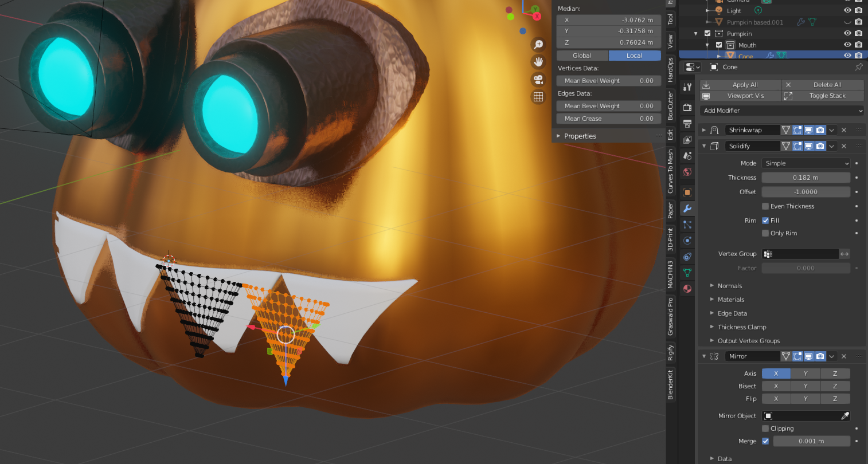Open the BlenderKit sidebar tab

[670, 385]
